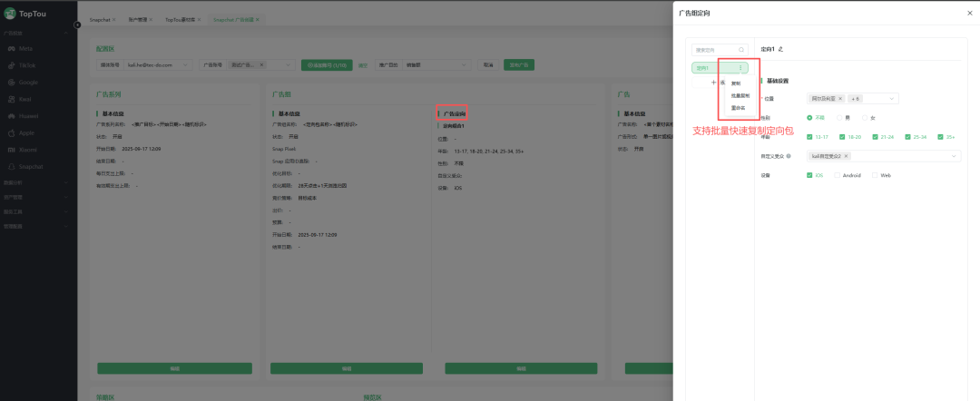Close the Snapchat 广告创建 tab
980x401 pixels.
(x=257, y=20)
